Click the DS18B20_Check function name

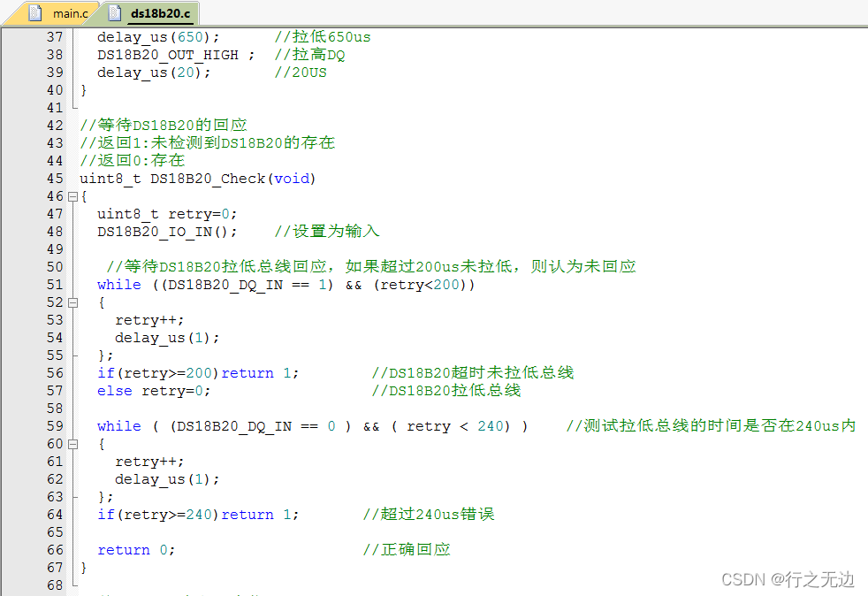point(208,179)
